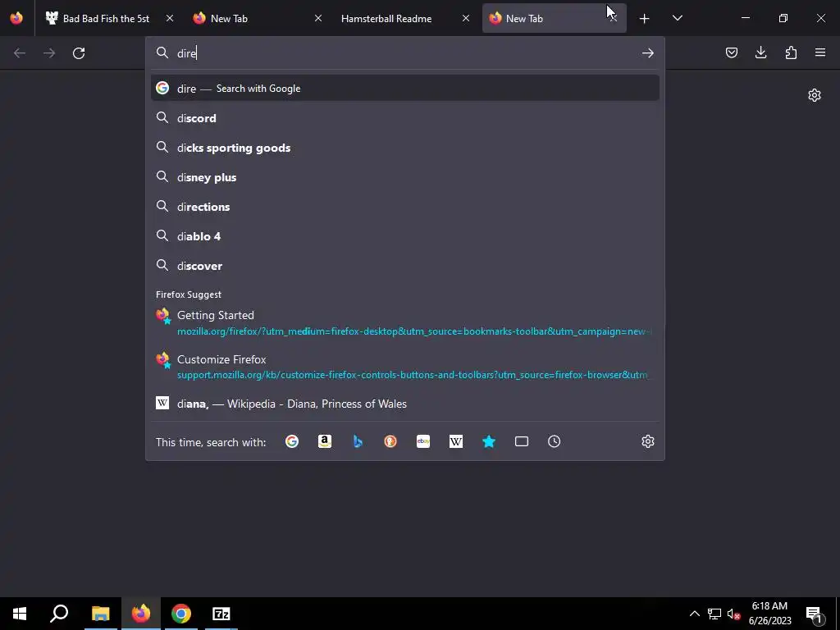Open the Extensions menu
The width and height of the screenshot is (840, 630).
point(791,52)
